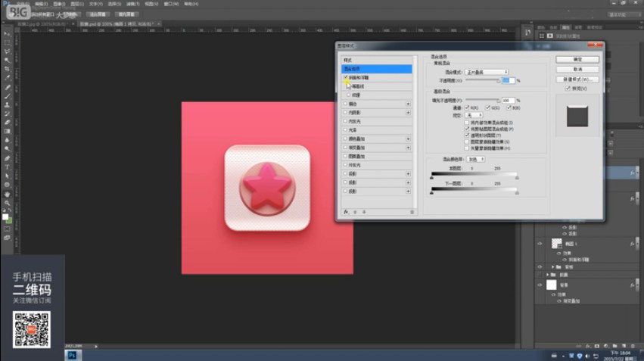Collapse effects on 椭圆 1 layer fx arrow
This screenshot has height=361, width=644.
point(637,244)
